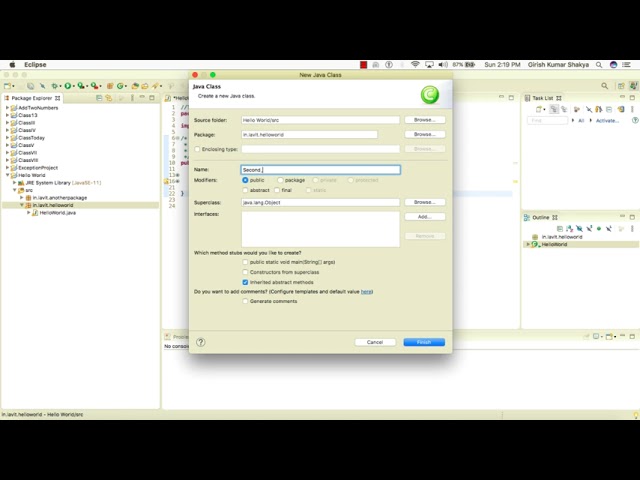Click the help question mark in dialog

click(x=201, y=342)
